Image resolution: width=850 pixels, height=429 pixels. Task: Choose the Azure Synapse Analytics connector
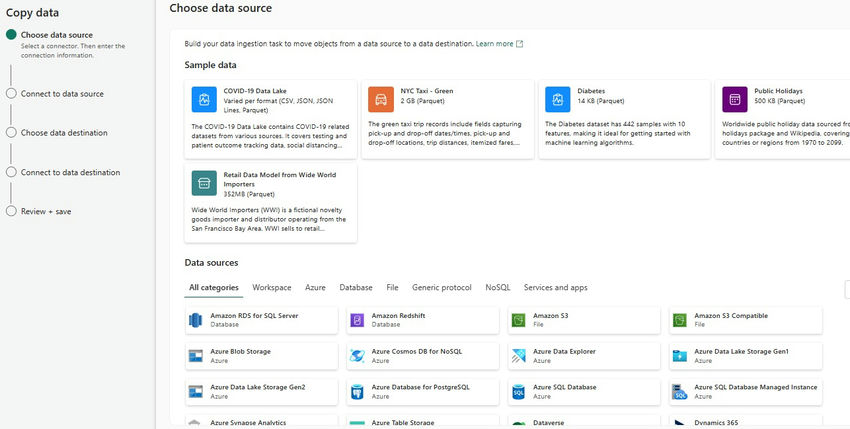coord(261,422)
